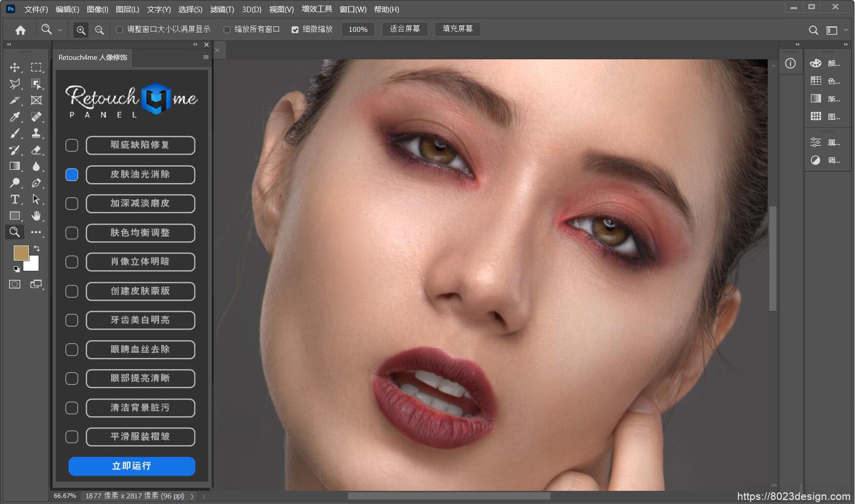Pick the Horizontal Type tool
Screen dimensions: 855x504
click(15, 199)
